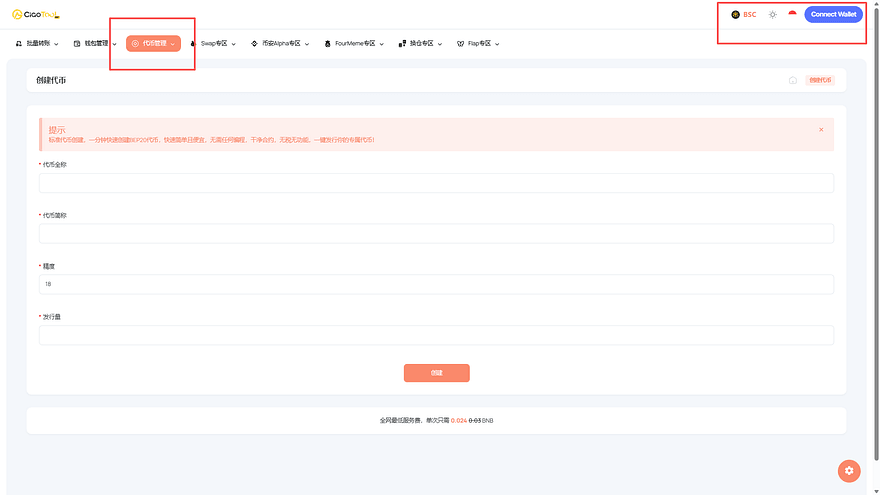Focus the 代币简称 input field
Screen dimensions: 880x495
click(436, 233)
